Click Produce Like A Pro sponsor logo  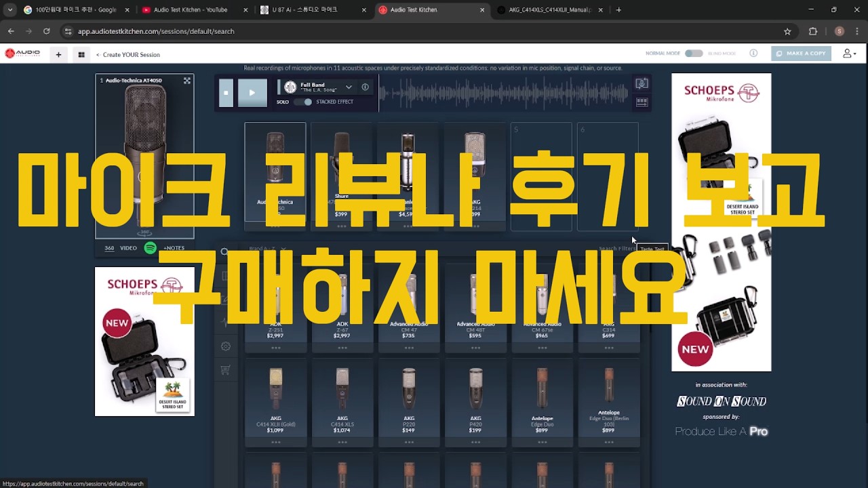point(722,431)
